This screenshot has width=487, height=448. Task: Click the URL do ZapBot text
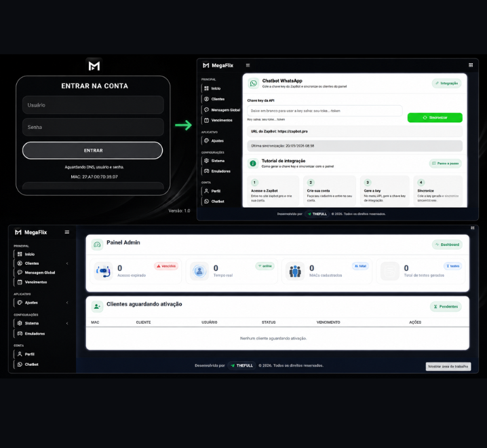[x=279, y=131]
